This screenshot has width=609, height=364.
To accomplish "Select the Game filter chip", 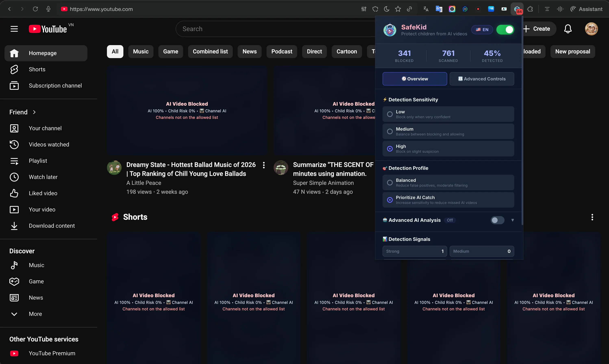I will (171, 52).
